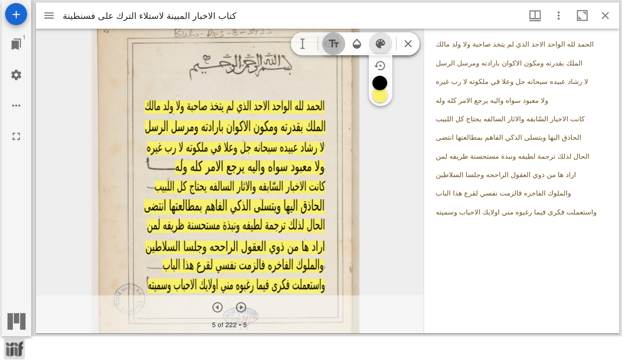The width and height of the screenshot is (629, 364).
Task: Close the text overlay toolbar
Action: (408, 44)
